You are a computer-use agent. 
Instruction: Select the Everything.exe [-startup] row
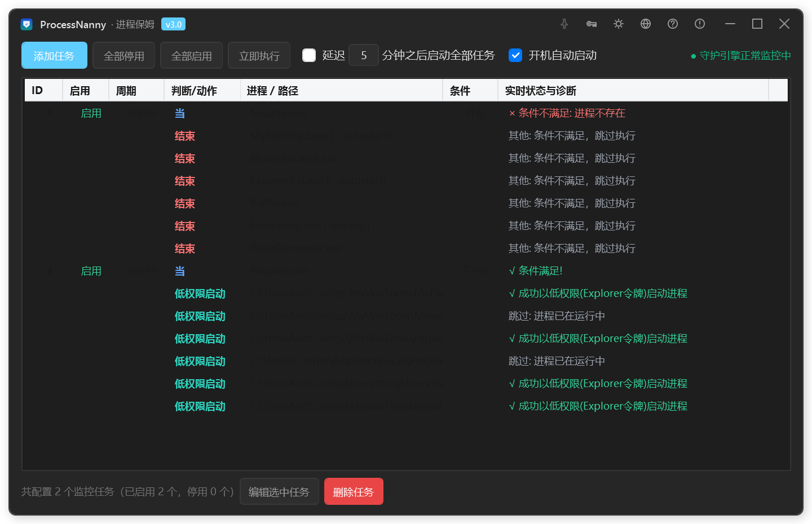click(406, 226)
